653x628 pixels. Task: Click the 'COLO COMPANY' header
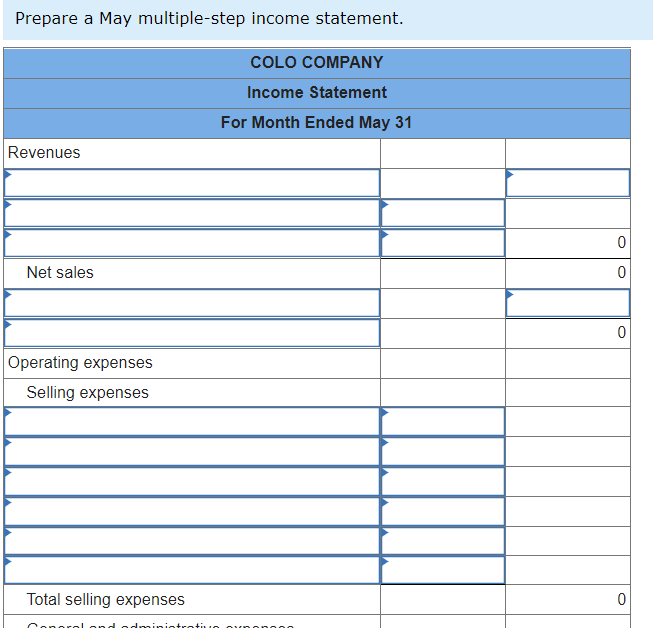(x=317, y=62)
